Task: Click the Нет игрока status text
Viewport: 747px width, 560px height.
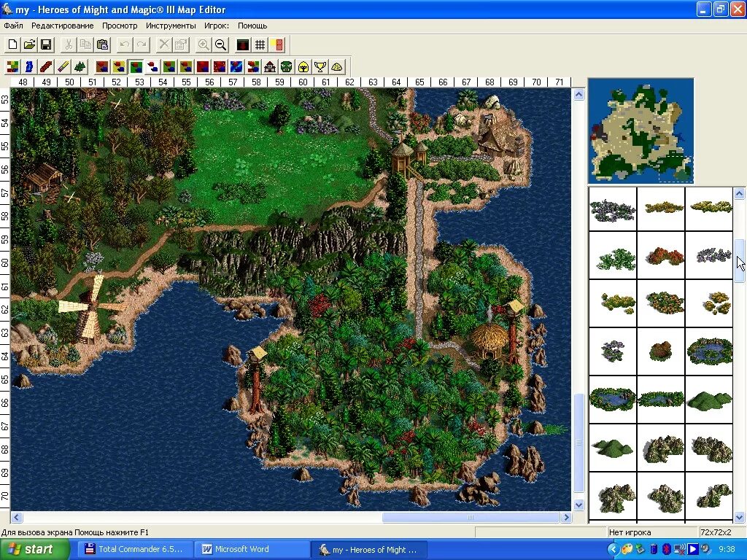Action: pyautogui.click(x=630, y=532)
